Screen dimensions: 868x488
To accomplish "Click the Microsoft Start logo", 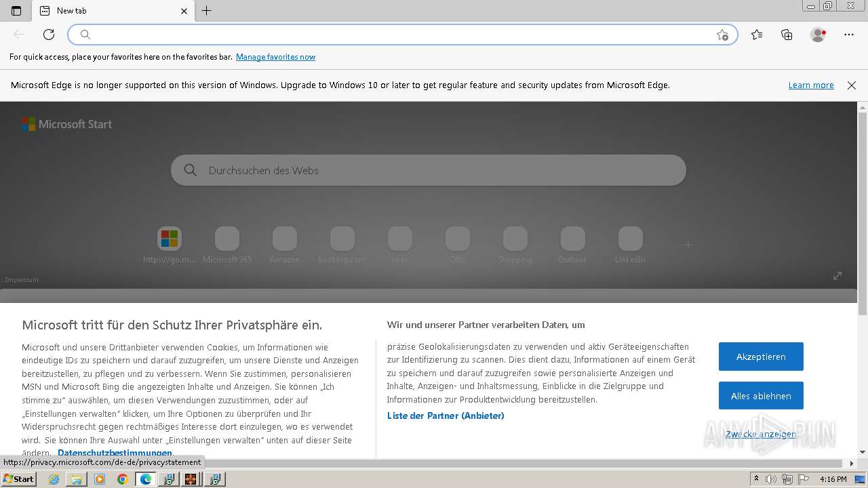I will pyautogui.click(x=66, y=124).
